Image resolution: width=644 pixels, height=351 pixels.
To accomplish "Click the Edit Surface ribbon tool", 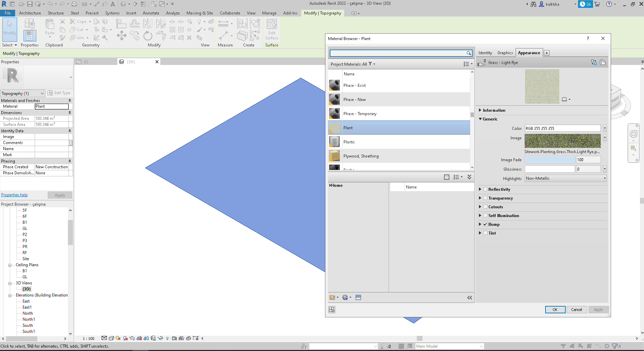I will click(272, 30).
